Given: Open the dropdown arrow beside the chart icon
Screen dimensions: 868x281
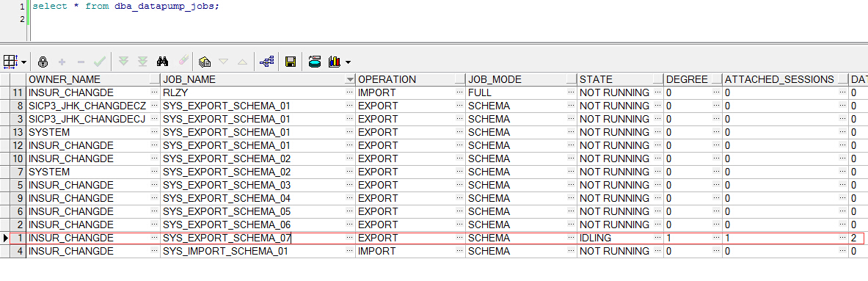Looking at the screenshot, I should (348, 62).
